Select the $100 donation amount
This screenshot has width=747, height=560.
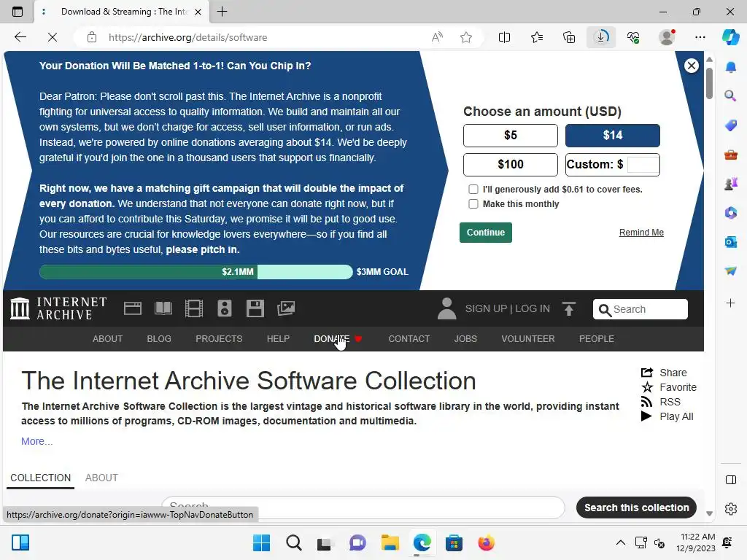pos(510,164)
